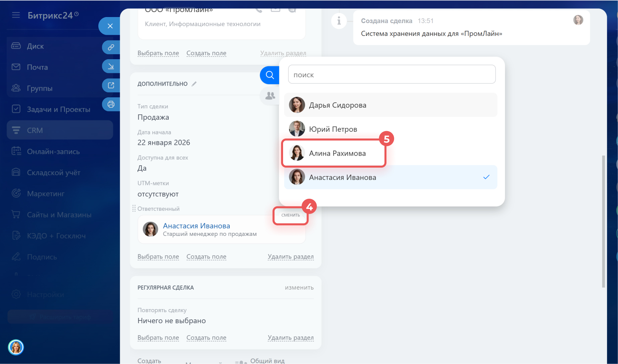Select Алина Рахимова as responsible
618x364 pixels.
337,153
